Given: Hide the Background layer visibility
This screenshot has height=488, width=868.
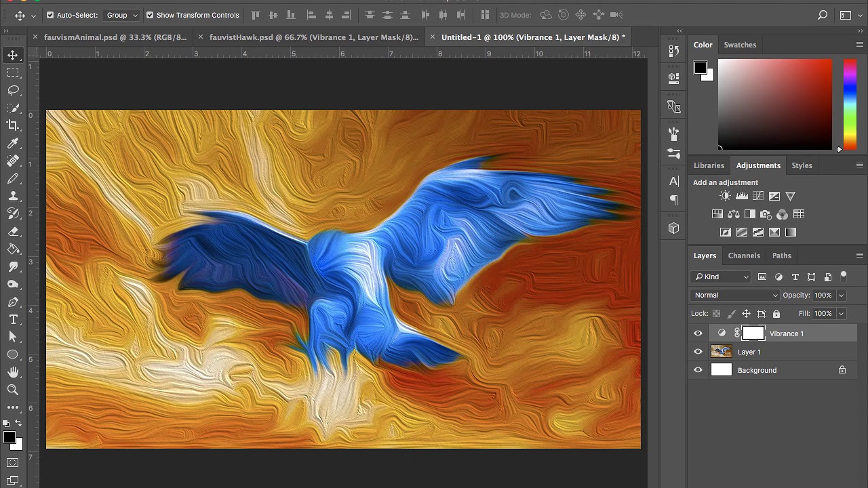Looking at the screenshot, I should pyautogui.click(x=698, y=370).
